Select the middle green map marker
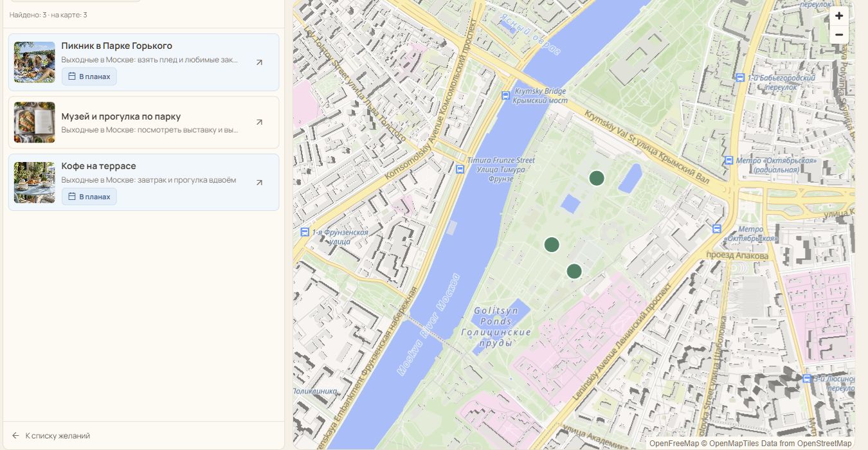The height and width of the screenshot is (450, 868). point(552,244)
